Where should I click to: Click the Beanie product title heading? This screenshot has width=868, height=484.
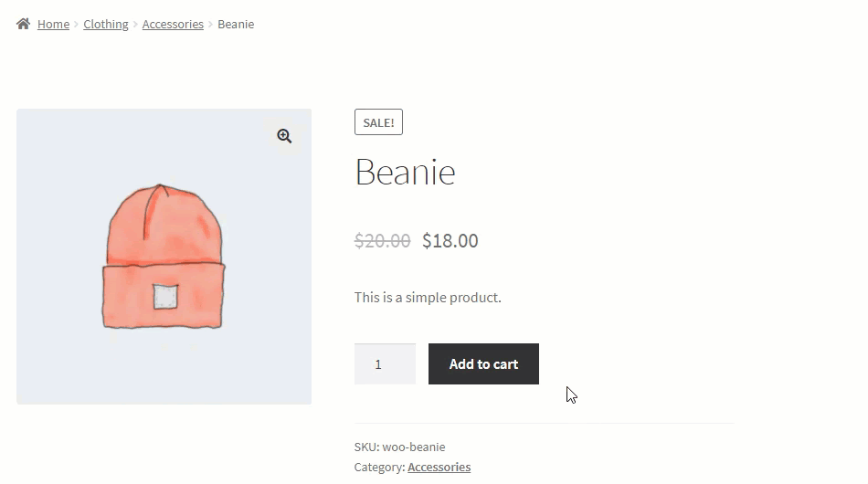tap(405, 172)
